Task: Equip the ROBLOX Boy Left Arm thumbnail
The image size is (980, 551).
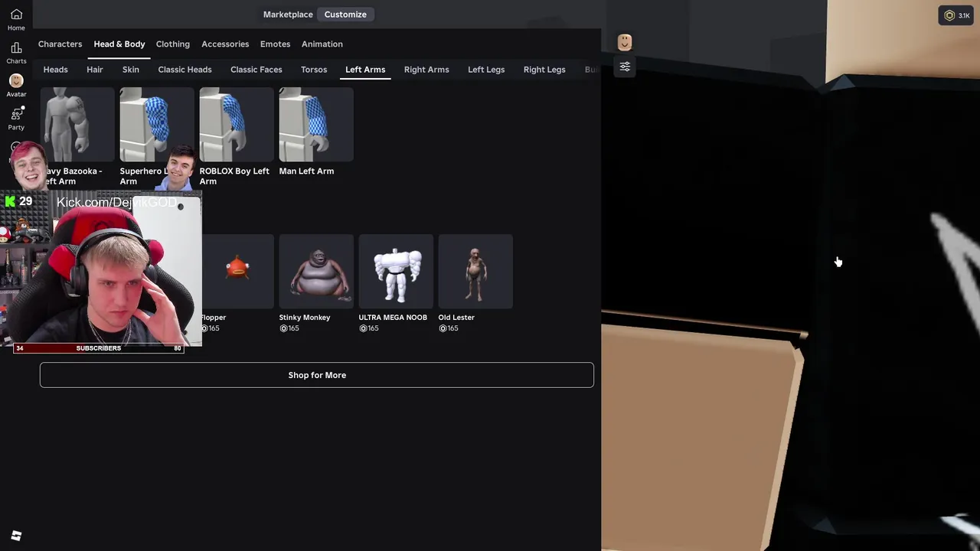Action: (237, 124)
